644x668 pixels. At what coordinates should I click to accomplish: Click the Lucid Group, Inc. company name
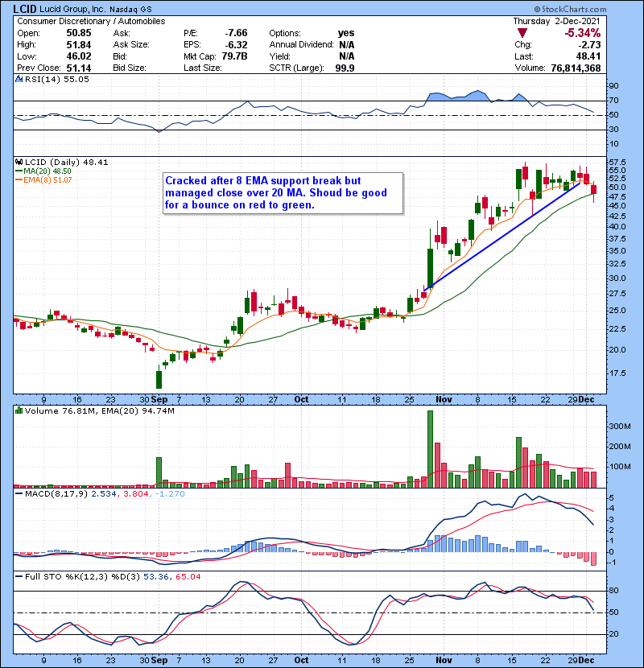coord(72,9)
